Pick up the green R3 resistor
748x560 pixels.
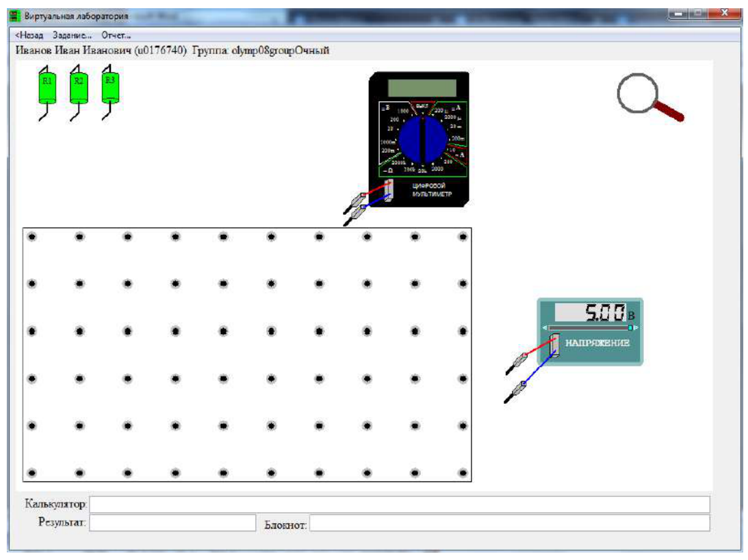point(110,88)
